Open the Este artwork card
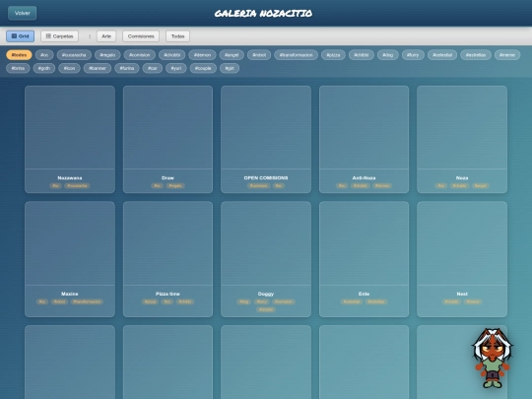The height and width of the screenshot is (399, 532). [x=365, y=259]
